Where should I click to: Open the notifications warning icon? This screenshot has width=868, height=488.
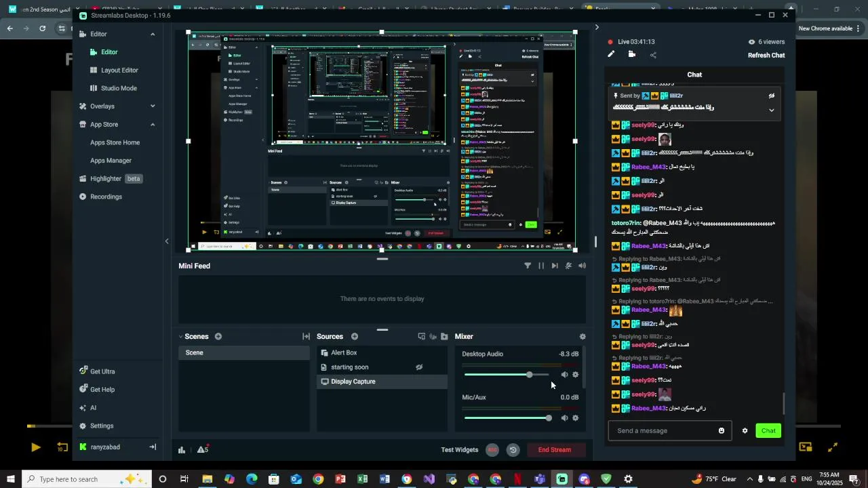[x=203, y=450]
